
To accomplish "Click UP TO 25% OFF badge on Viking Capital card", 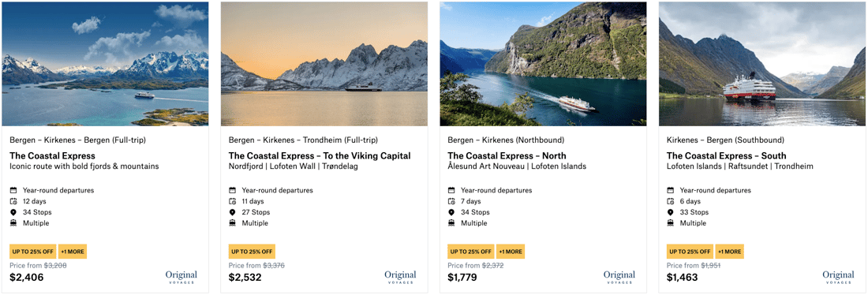I will pyautogui.click(x=252, y=252).
